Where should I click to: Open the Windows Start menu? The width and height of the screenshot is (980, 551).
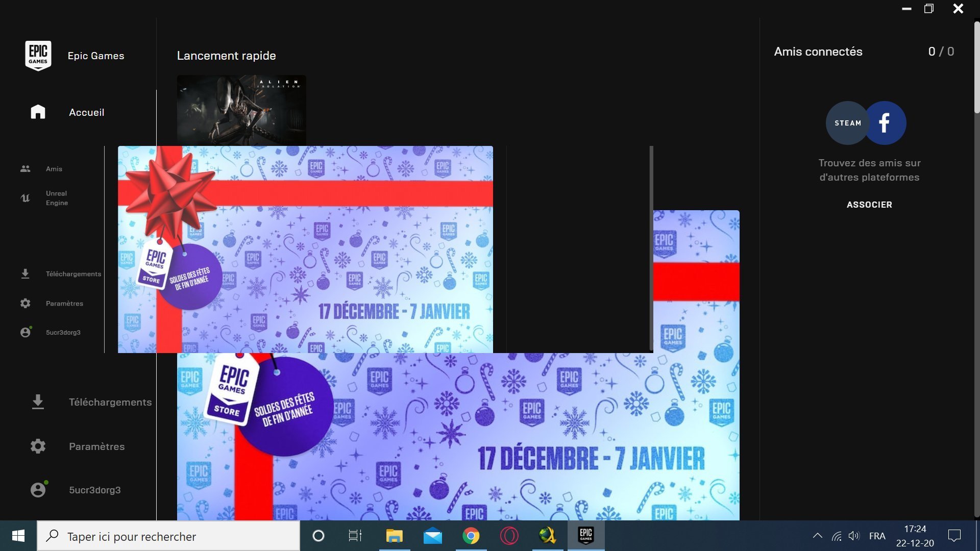(18, 536)
